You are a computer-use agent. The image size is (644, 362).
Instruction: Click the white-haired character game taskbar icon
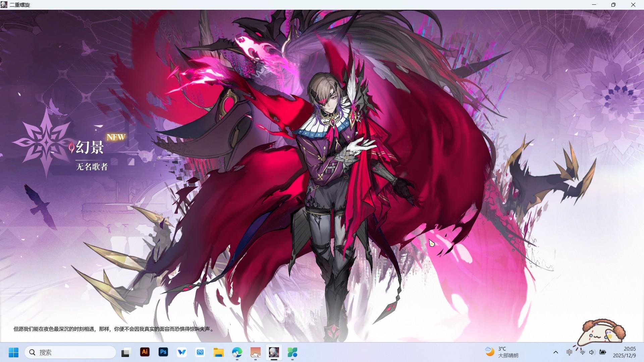(274, 352)
